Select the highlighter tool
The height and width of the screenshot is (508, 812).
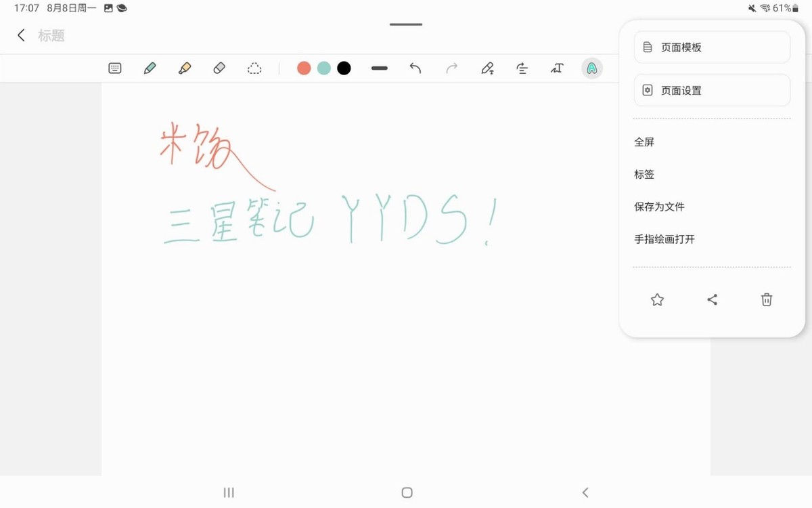185,68
